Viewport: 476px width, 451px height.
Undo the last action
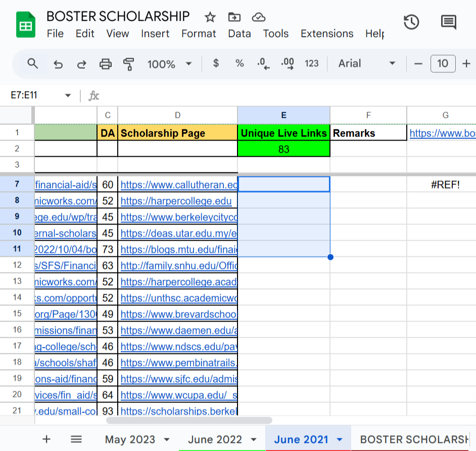[58, 64]
